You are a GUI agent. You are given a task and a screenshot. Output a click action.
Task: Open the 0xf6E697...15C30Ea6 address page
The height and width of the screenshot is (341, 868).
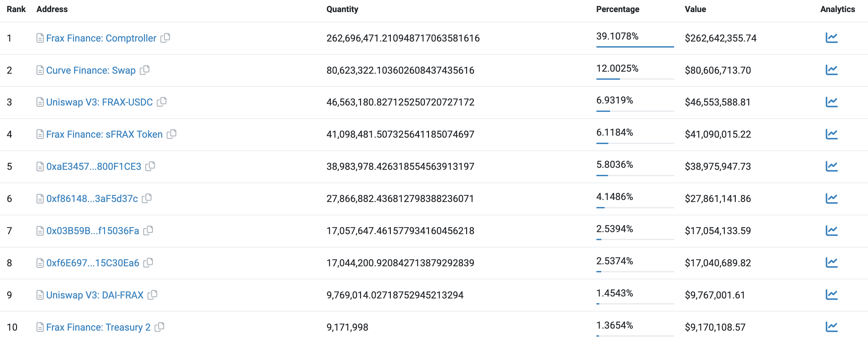click(93, 262)
